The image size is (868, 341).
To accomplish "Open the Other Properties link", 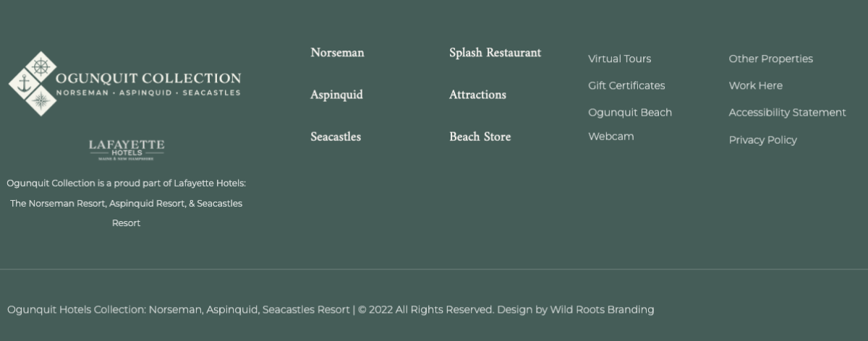I will (770, 59).
